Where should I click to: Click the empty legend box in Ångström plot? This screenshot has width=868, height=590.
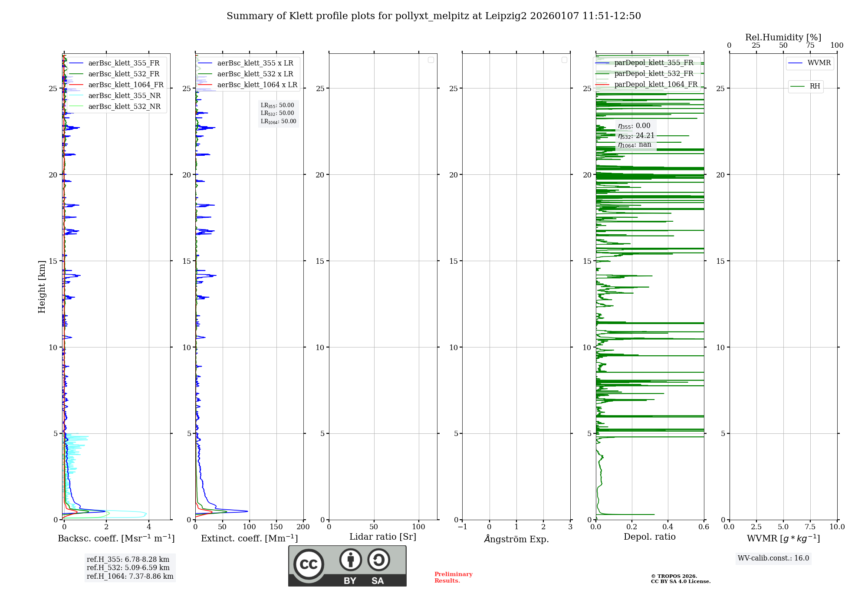[564, 60]
